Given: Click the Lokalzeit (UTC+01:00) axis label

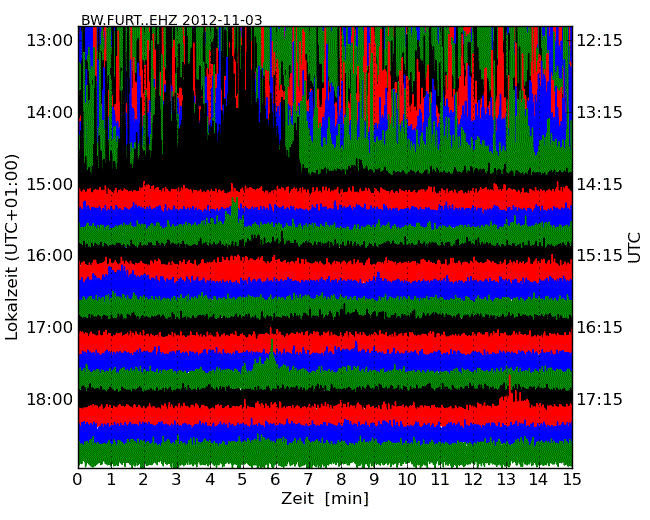Looking at the screenshot, I should click(12, 247).
